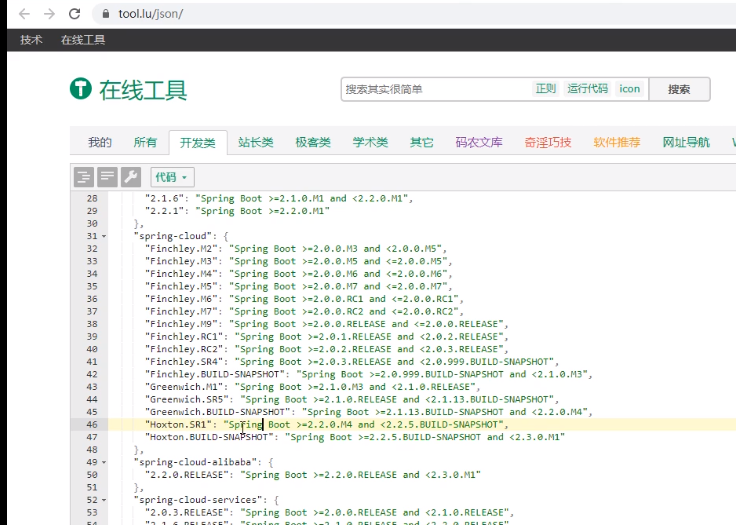Screen dimensions: 736x525
Task: Switch to the 所有 tab
Action: 145,142
